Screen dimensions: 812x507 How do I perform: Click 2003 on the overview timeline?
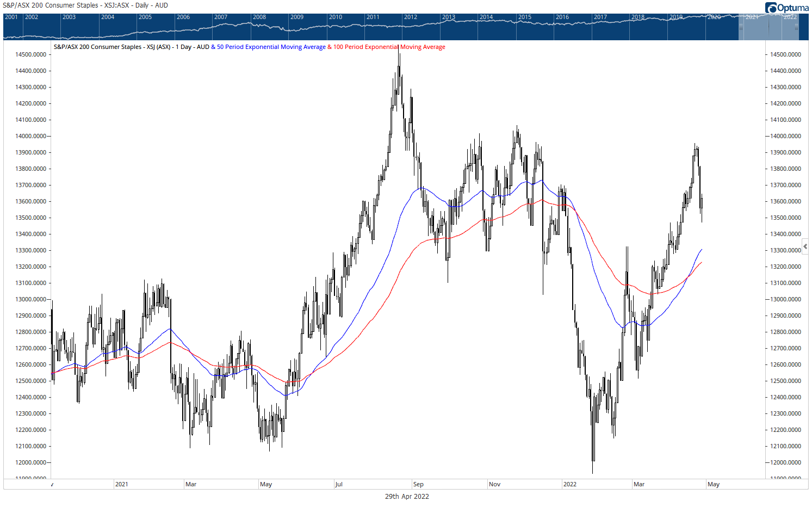pos(69,17)
